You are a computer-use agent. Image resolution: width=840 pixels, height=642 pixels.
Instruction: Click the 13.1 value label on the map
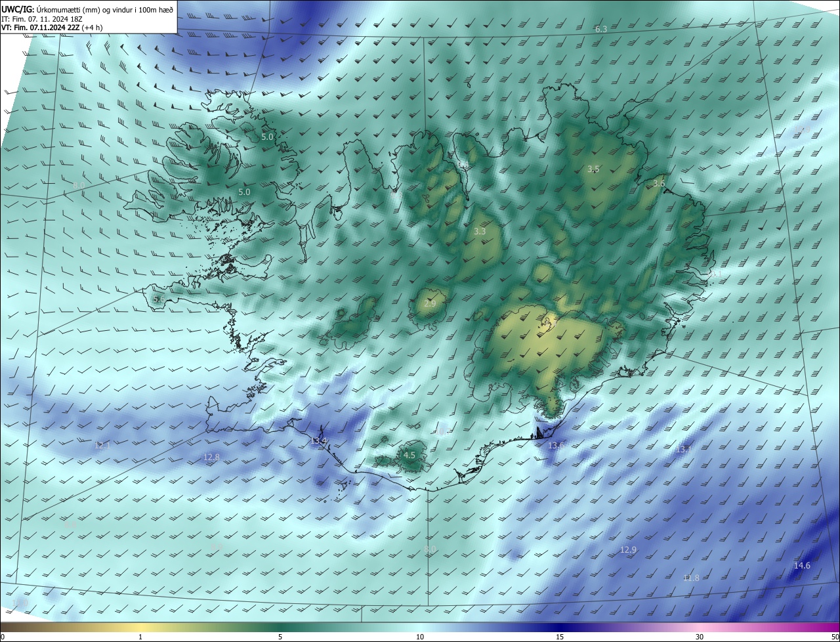[x=684, y=449]
